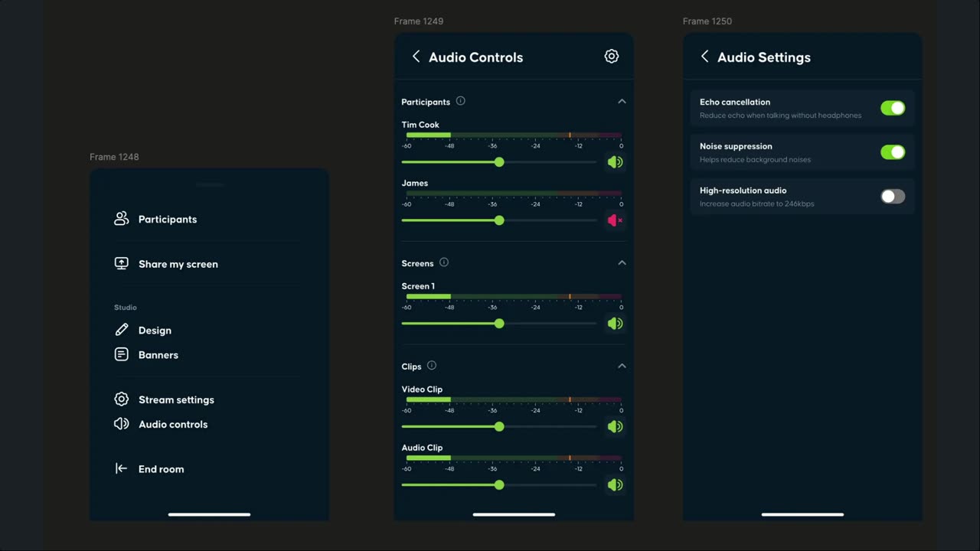980x551 pixels.
Task: Click the Design pencil icon
Action: click(x=121, y=330)
